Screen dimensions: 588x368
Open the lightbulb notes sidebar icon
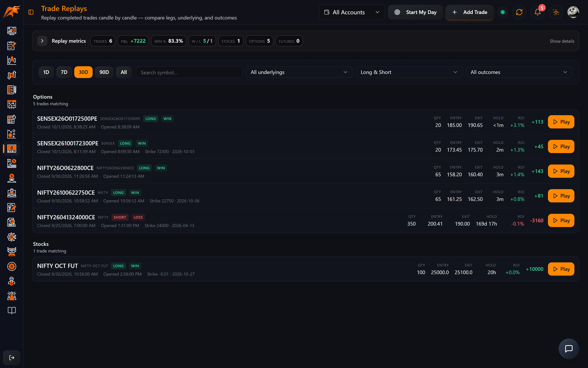point(12,207)
